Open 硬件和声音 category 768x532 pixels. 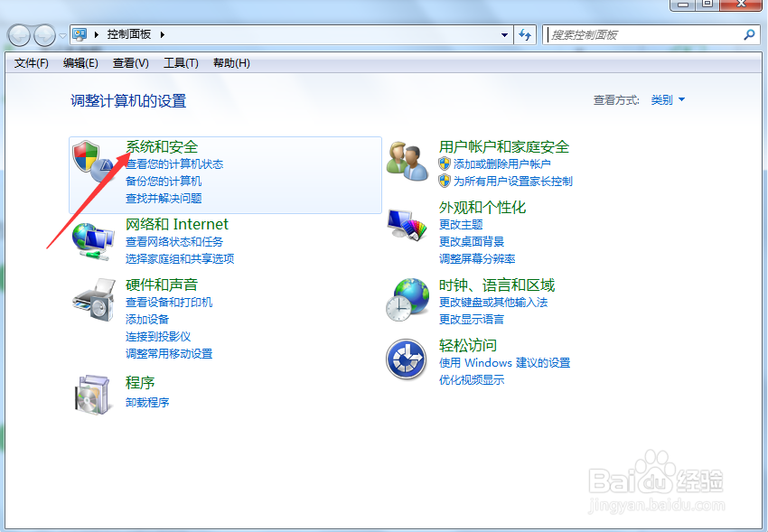pos(162,285)
